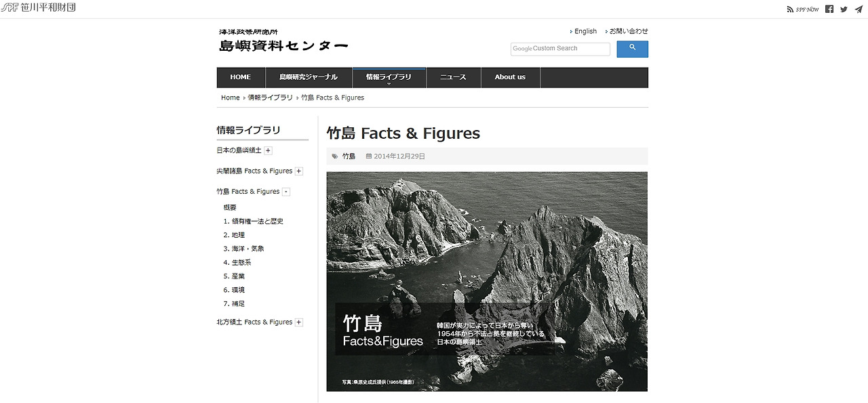Open About us in the navigation bar
Viewport: 868px width, 403px height.
[x=510, y=77]
